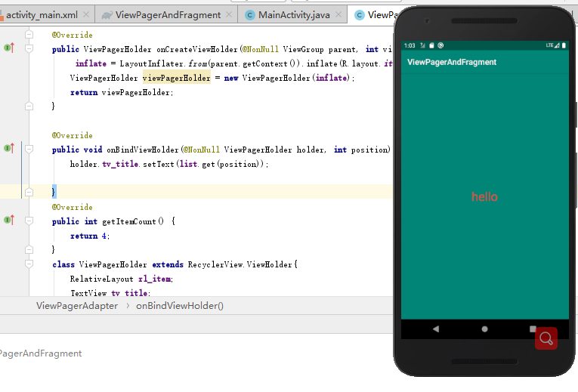The image size is (578, 392).
Task: Collapse the ViewPagerHolder class fold
Action: coord(29,264)
